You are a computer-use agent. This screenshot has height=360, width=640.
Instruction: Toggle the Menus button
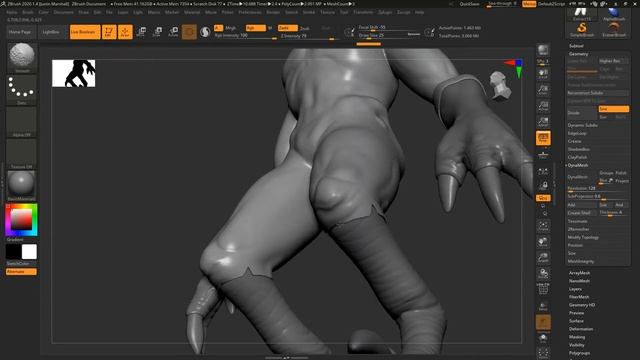click(x=529, y=4)
